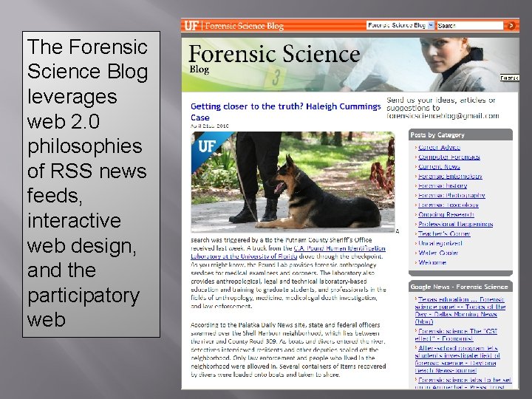
Task: Open C.A. Pound Human Identification Laboratory link
Action: pos(288,252)
